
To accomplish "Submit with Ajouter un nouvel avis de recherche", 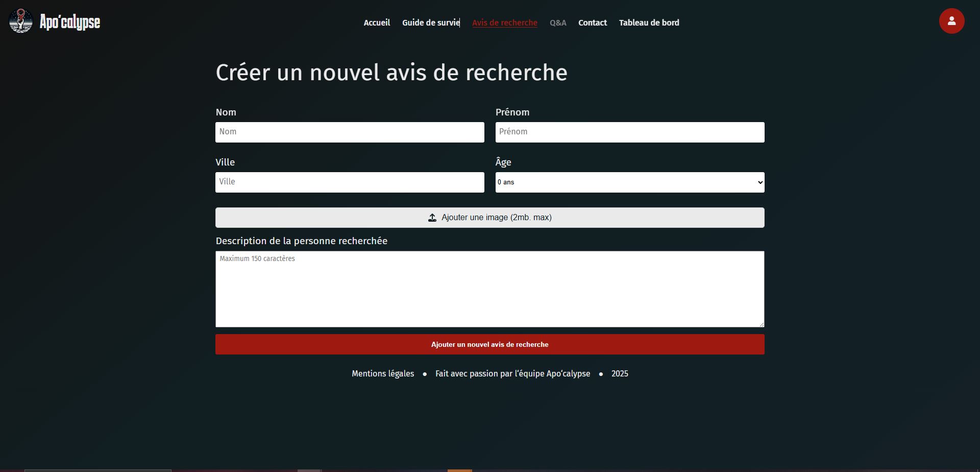I will click(x=489, y=344).
